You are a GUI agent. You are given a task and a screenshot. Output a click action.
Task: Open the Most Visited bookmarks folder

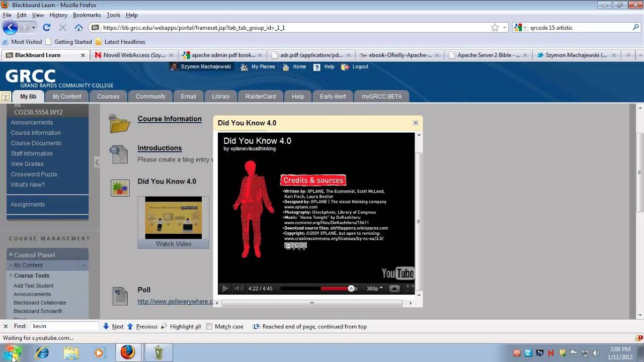(22, 42)
